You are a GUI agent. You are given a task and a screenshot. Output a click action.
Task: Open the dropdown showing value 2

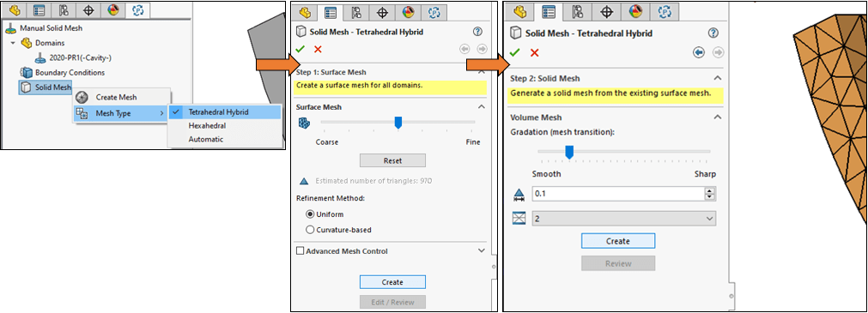click(623, 219)
